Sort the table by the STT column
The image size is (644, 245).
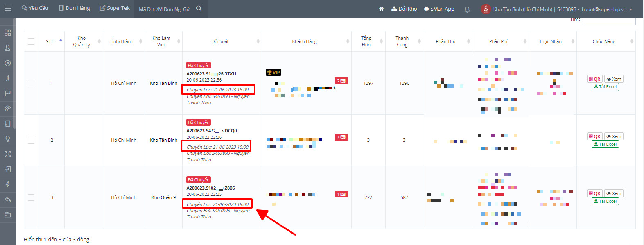52,41
